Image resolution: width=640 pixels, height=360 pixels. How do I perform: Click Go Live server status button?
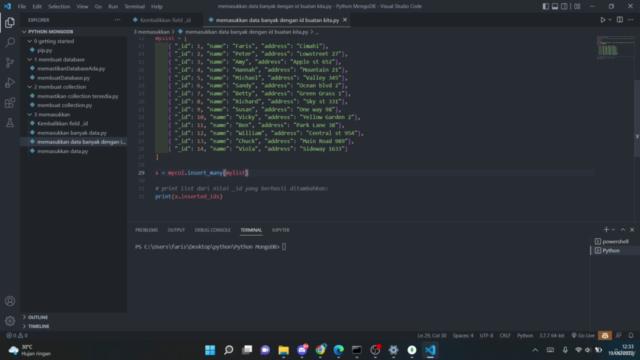click(x=582, y=336)
